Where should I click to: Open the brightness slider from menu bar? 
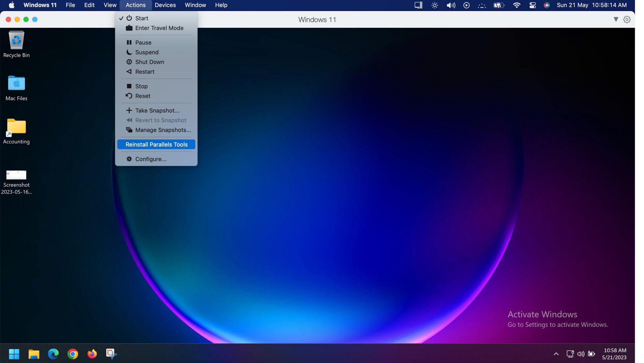point(434,5)
